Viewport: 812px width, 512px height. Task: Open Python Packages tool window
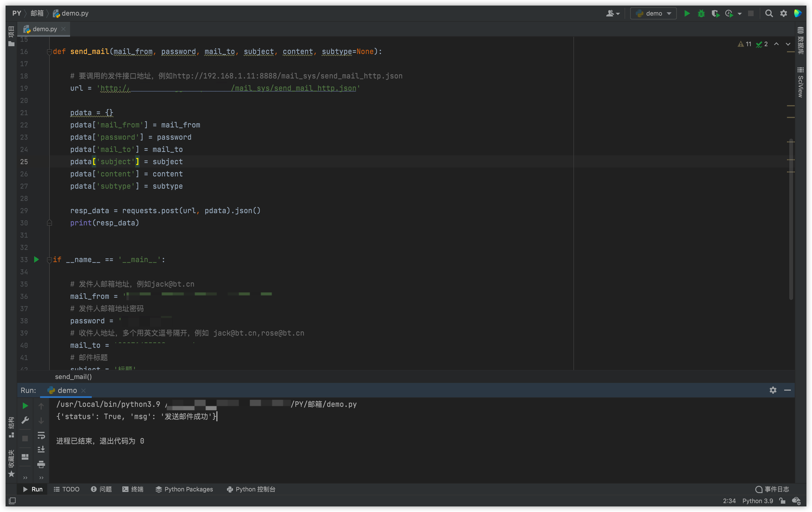click(x=184, y=489)
